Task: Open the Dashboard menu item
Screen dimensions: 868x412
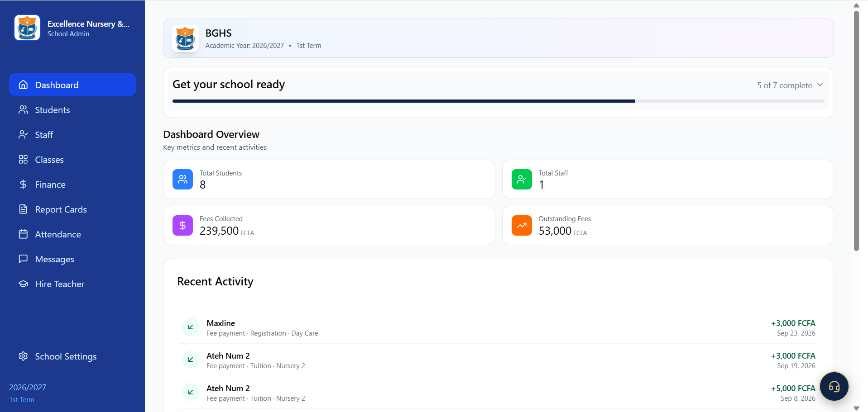Action: (72, 85)
